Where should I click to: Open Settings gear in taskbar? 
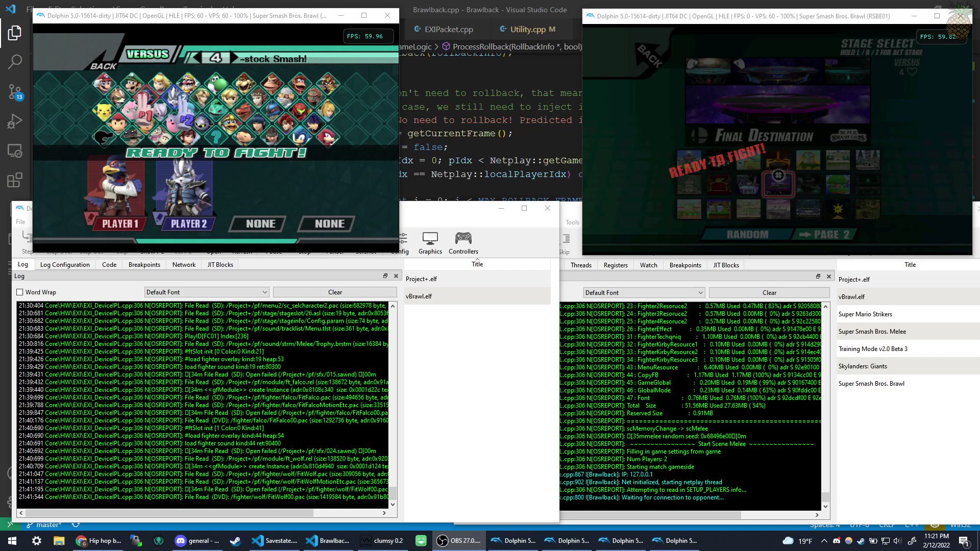(37, 541)
